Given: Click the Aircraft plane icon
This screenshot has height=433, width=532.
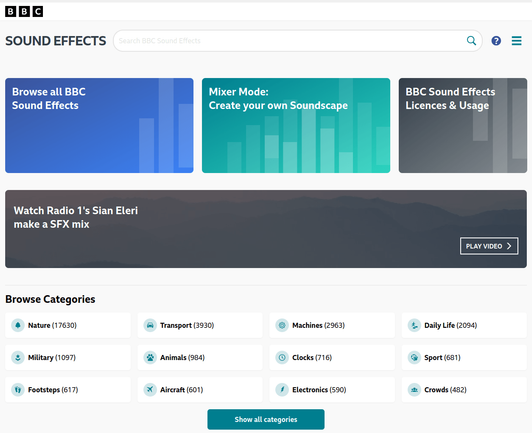Looking at the screenshot, I should coord(150,390).
